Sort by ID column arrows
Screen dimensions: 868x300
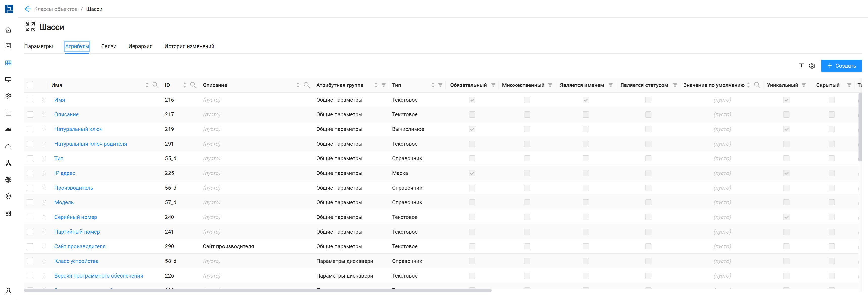coord(184,85)
